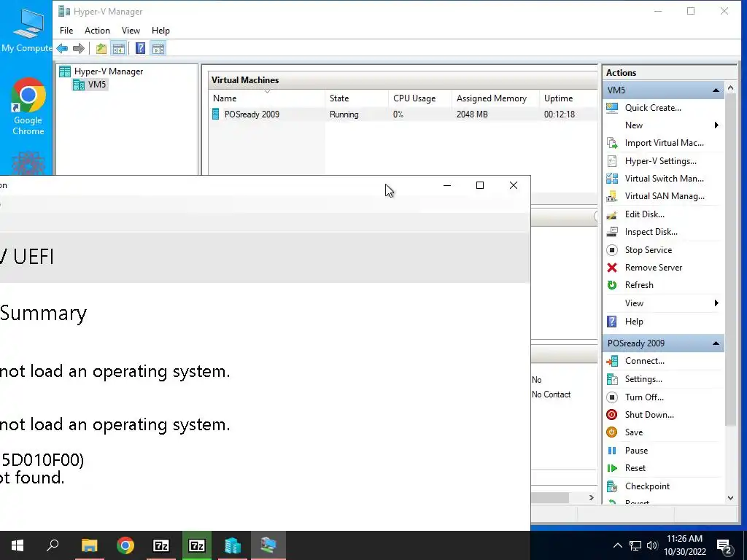Viewport: 747px width, 560px height.
Task: Click Edit Disk action
Action: [645, 214]
